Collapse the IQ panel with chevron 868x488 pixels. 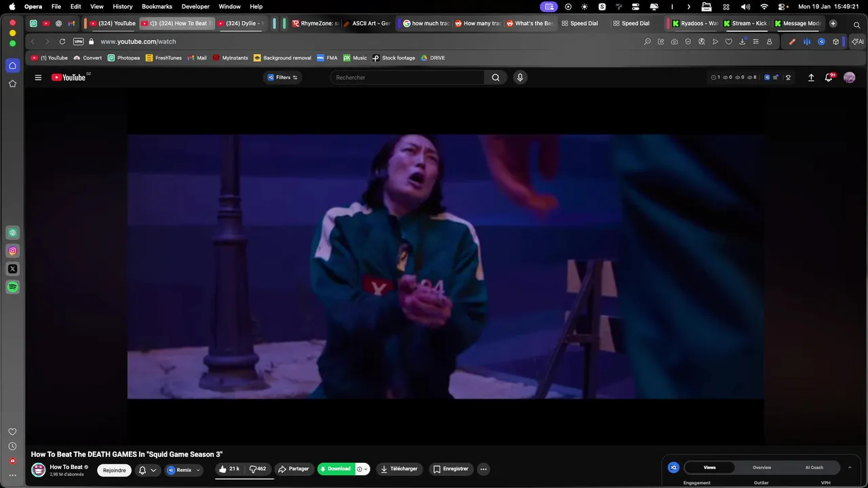pos(850,467)
